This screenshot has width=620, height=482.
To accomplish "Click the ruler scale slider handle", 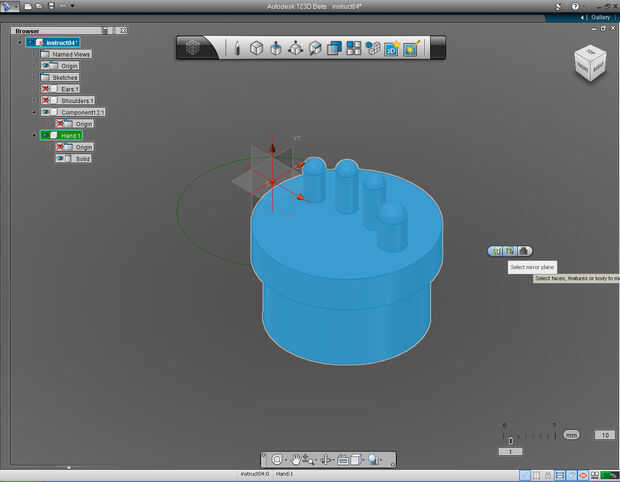I will [x=510, y=440].
